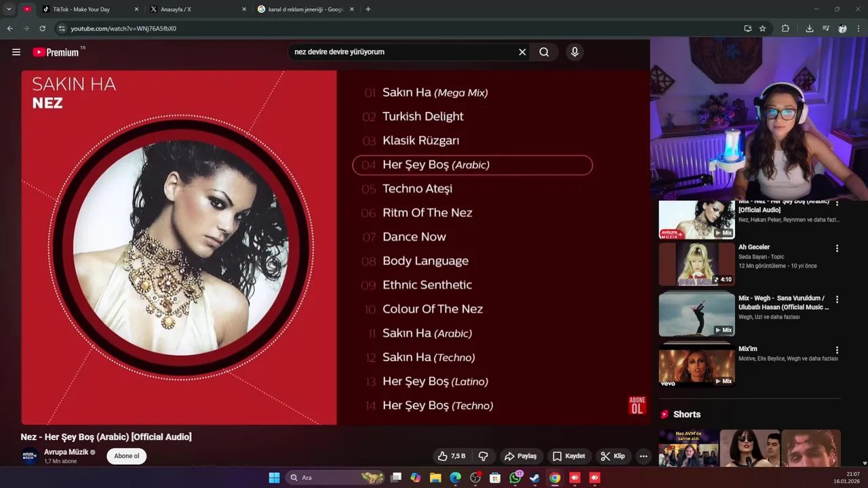Open media controls icon in Chrome toolbar
This screenshot has width=868, height=488.
pyautogui.click(x=825, y=28)
